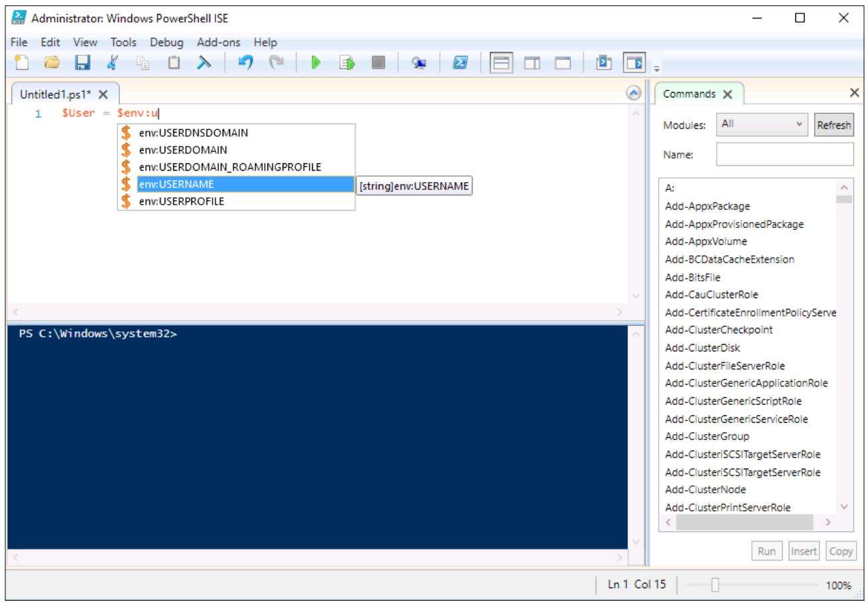Open the Tools menu

(x=123, y=42)
